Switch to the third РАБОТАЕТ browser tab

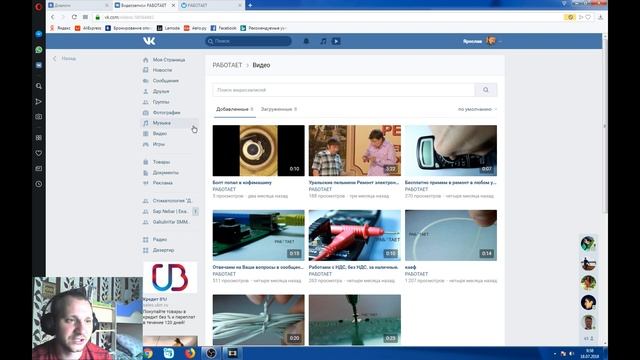[x=211, y=6]
